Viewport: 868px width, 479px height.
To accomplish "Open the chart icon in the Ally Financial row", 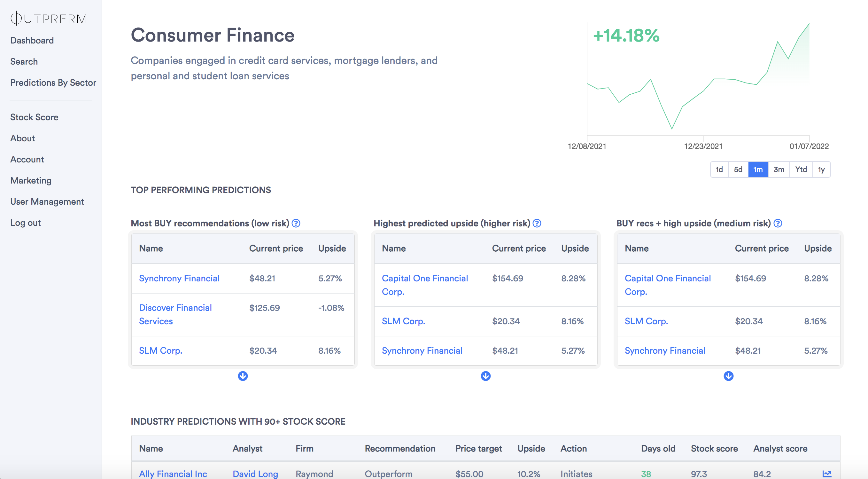I will [x=827, y=474].
